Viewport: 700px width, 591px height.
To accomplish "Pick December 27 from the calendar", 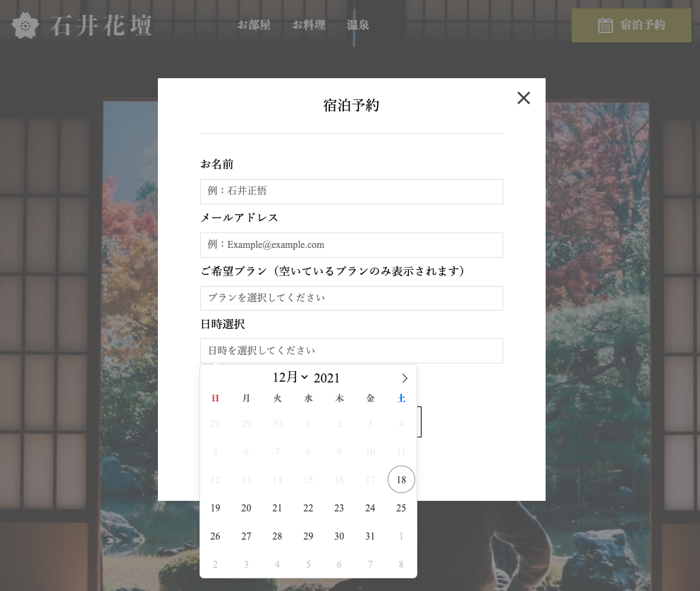I will click(246, 536).
